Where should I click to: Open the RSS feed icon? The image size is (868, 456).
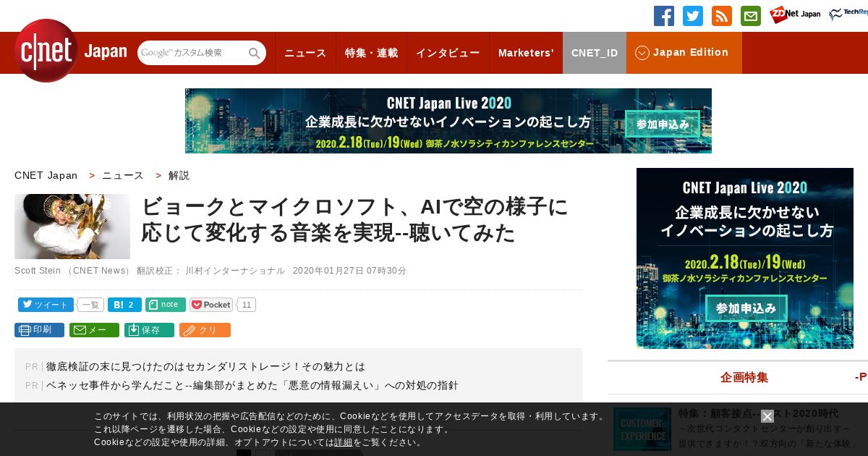(722, 16)
